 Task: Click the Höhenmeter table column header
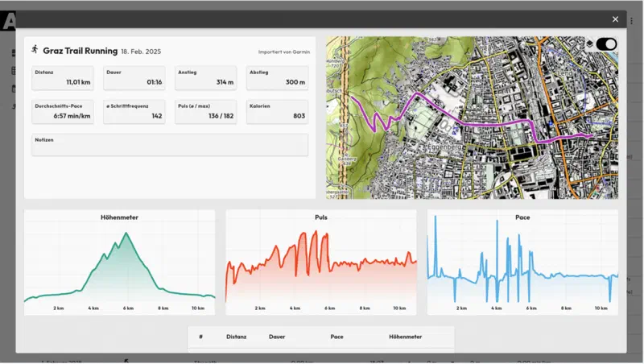point(406,337)
